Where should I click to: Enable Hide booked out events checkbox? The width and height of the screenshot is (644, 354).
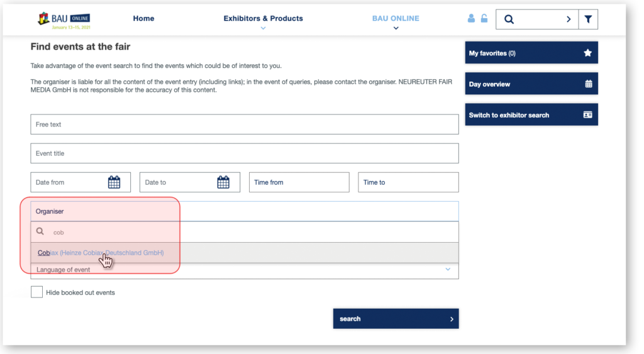coord(37,292)
